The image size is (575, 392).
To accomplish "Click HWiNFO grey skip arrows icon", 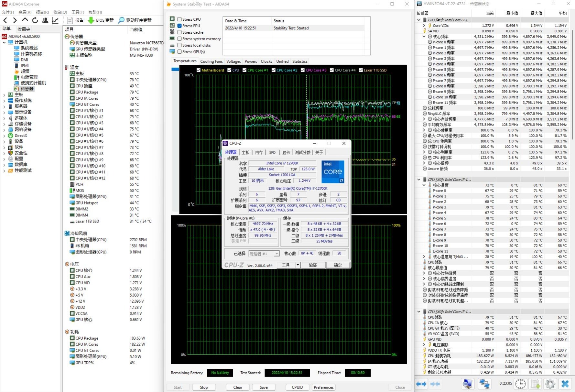I will [x=435, y=384].
